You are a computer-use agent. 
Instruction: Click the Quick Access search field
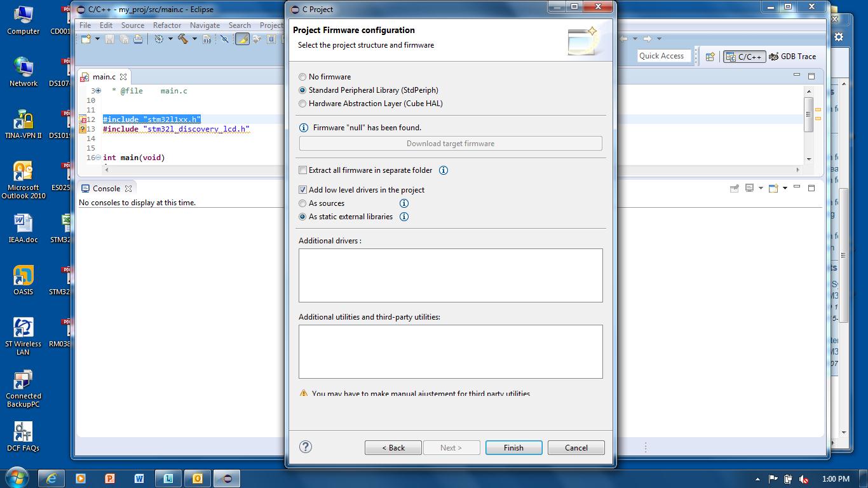coord(663,56)
